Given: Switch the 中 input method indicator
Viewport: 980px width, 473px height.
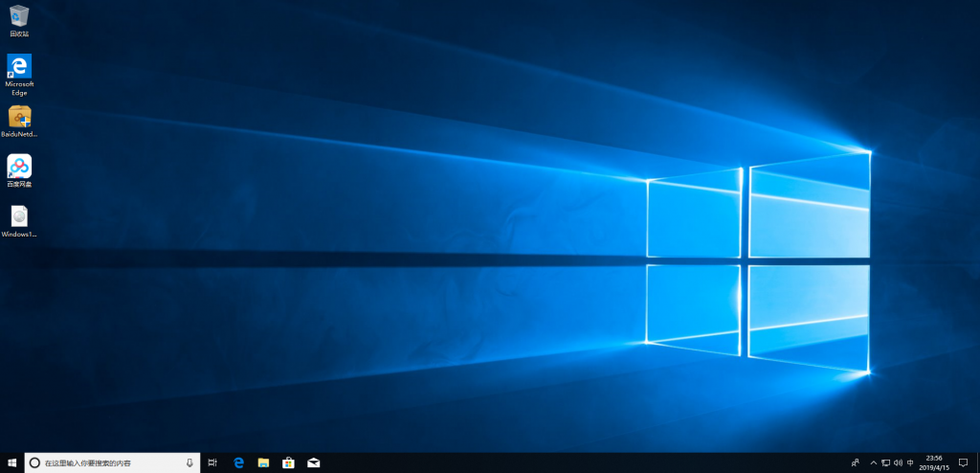Looking at the screenshot, I should click(910, 462).
